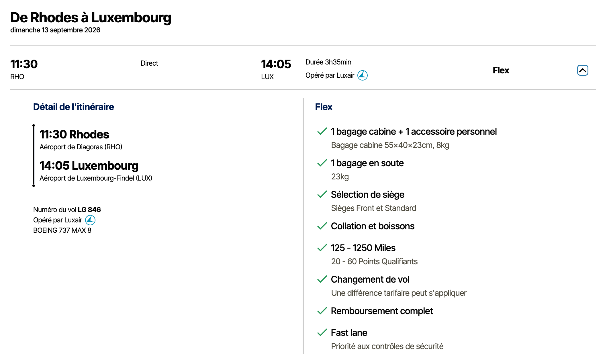Click the 14:05 Luxembourg arrival entry
This screenshot has width=607, height=364.
(89, 166)
